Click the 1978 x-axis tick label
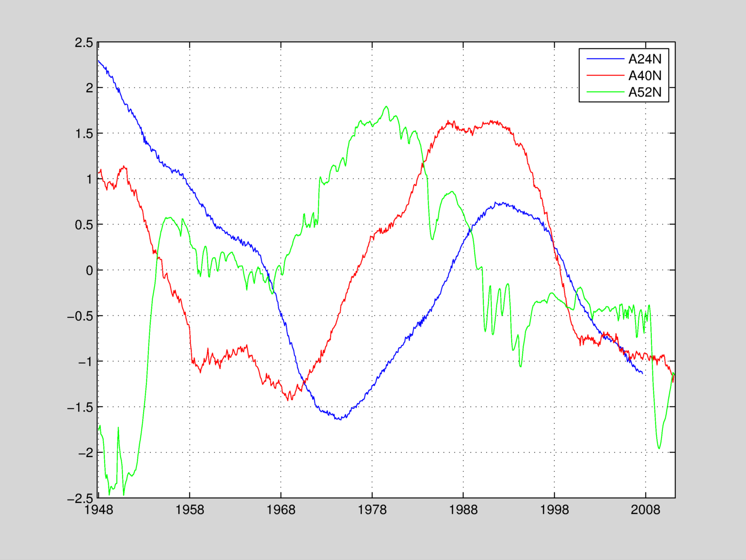Image resolution: width=746 pixels, height=560 pixels. click(372, 510)
